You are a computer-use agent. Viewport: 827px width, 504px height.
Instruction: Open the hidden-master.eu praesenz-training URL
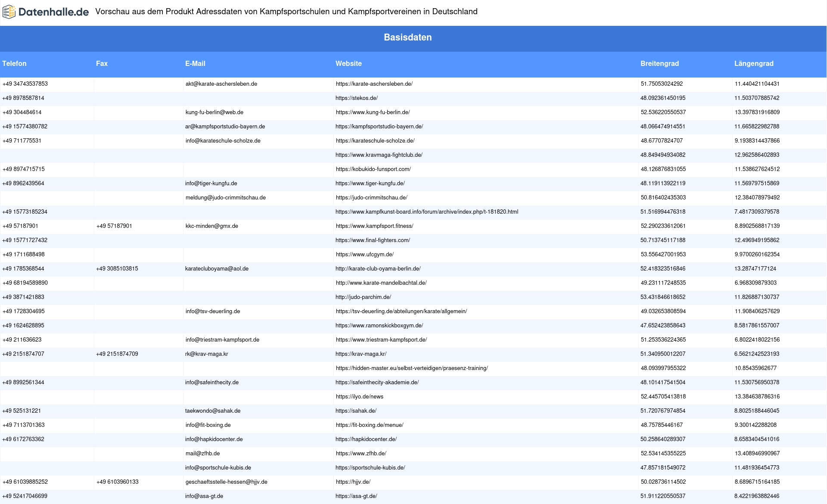[412, 368]
